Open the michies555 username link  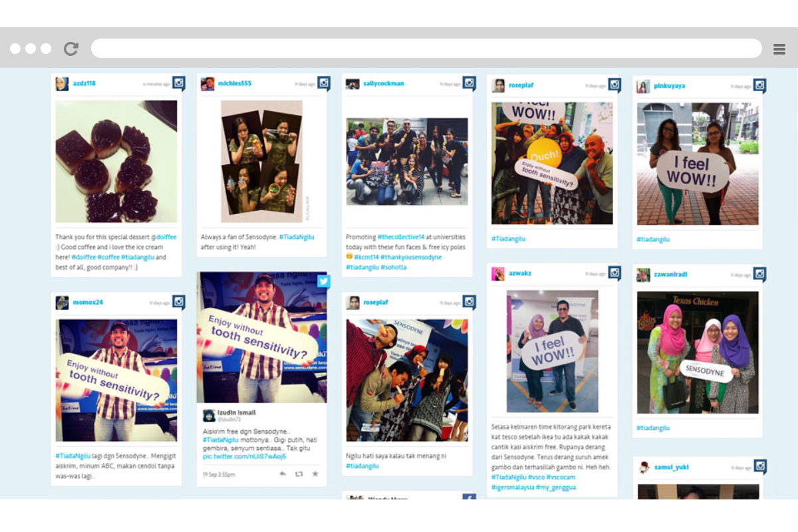pyautogui.click(x=235, y=84)
